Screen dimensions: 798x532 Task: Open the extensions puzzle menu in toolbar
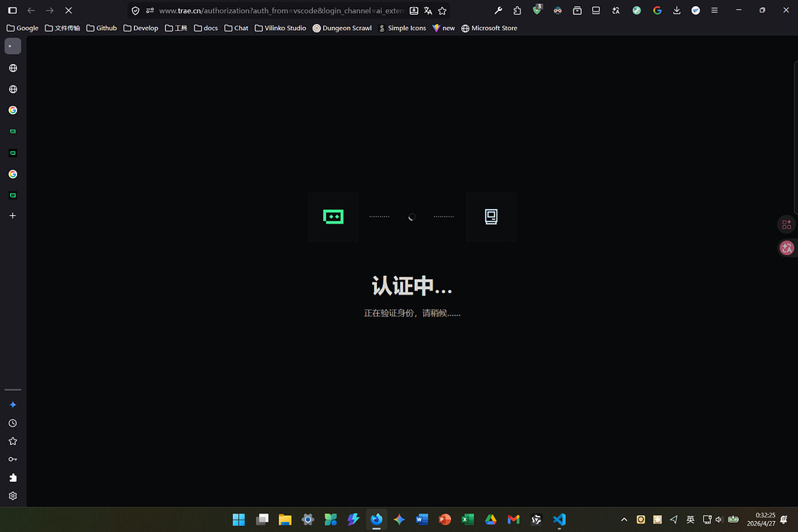point(517,10)
